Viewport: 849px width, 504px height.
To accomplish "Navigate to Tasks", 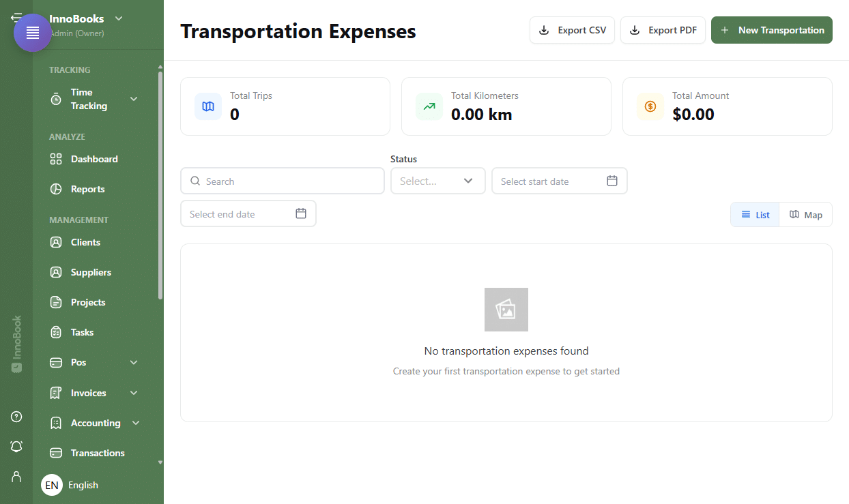I will tap(82, 332).
